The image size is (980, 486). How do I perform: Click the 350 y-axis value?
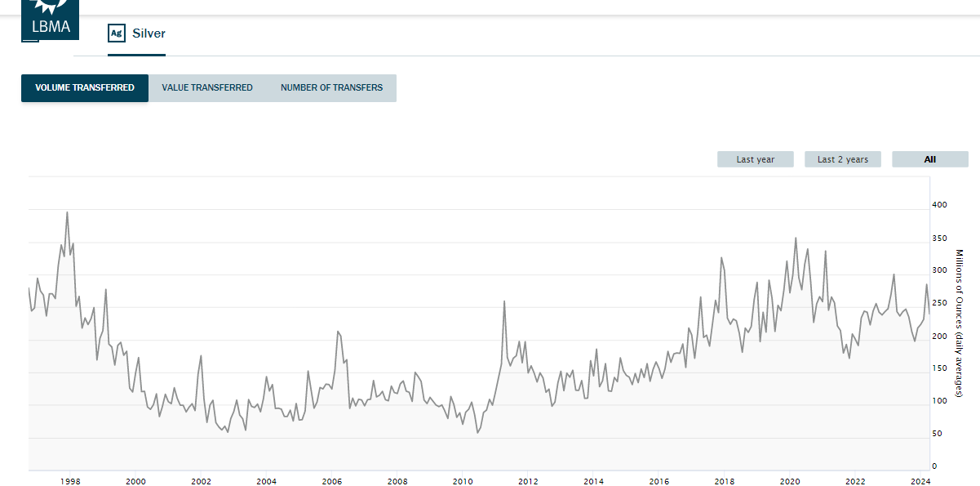click(940, 238)
